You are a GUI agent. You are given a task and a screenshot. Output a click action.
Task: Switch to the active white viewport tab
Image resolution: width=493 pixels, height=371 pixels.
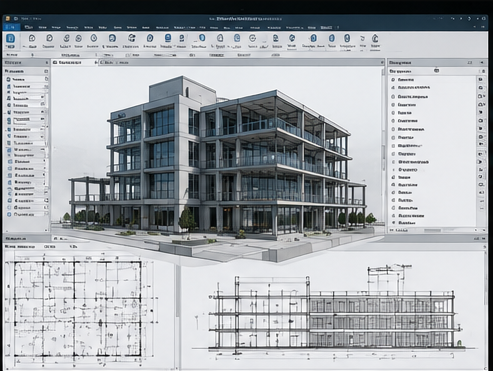click(x=74, y=62)
